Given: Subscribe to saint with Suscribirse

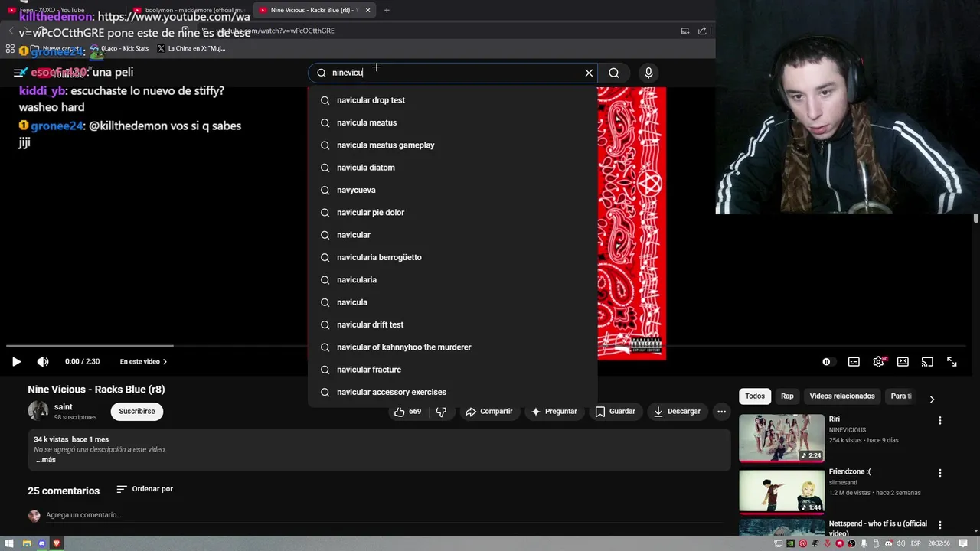Looking at the screenshot, I should click(136, 412).
